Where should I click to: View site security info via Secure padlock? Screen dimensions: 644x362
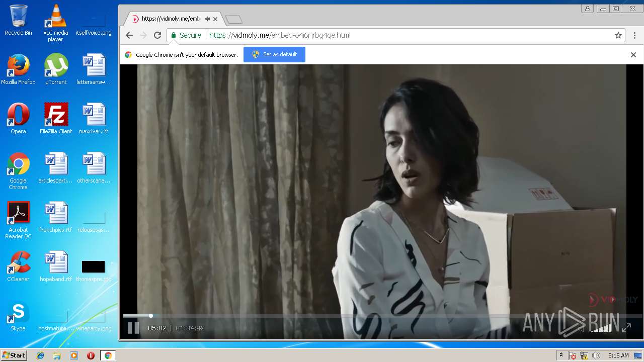pos(186,35)
